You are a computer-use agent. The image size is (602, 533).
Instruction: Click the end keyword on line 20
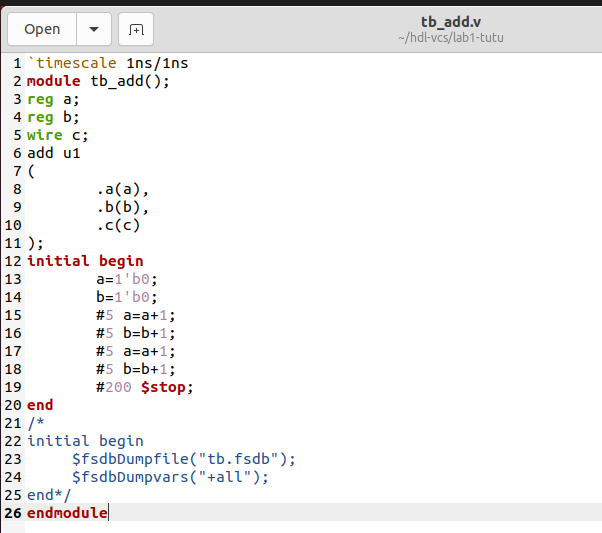tap(40, 405)
